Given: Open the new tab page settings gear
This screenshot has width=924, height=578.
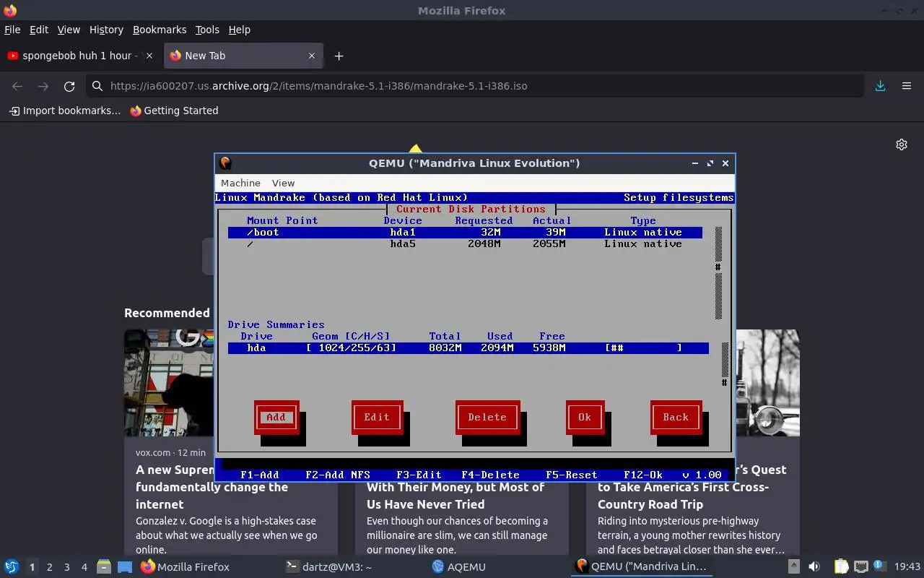Looking at the screenshot, I should click(x=902, y=144).
